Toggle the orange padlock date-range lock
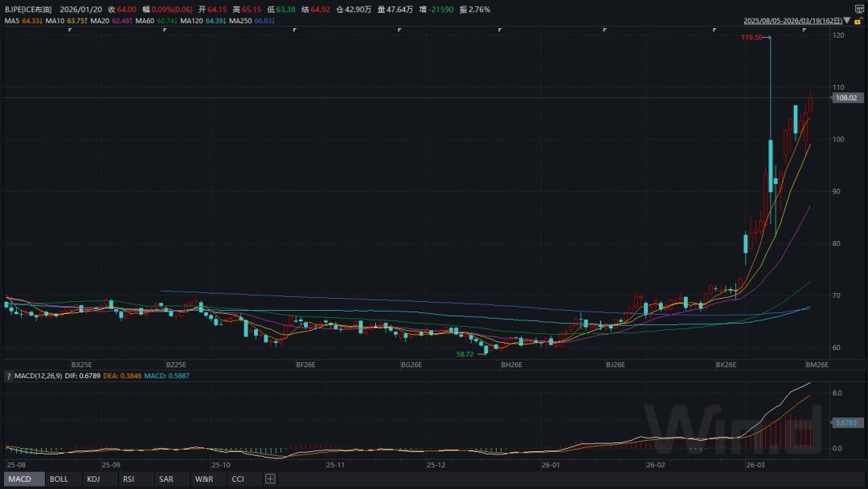 (858, 20)
